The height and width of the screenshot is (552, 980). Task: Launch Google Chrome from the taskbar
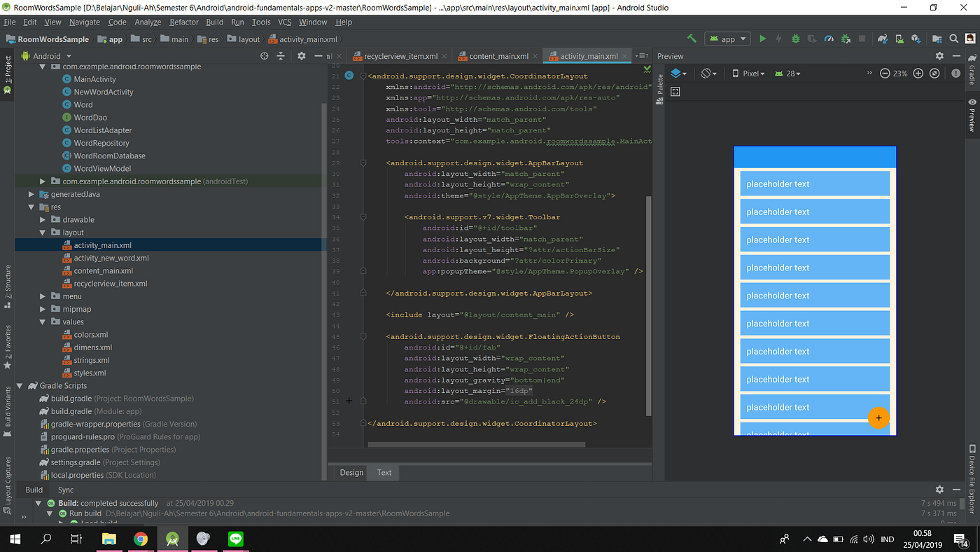pos(140,539)
